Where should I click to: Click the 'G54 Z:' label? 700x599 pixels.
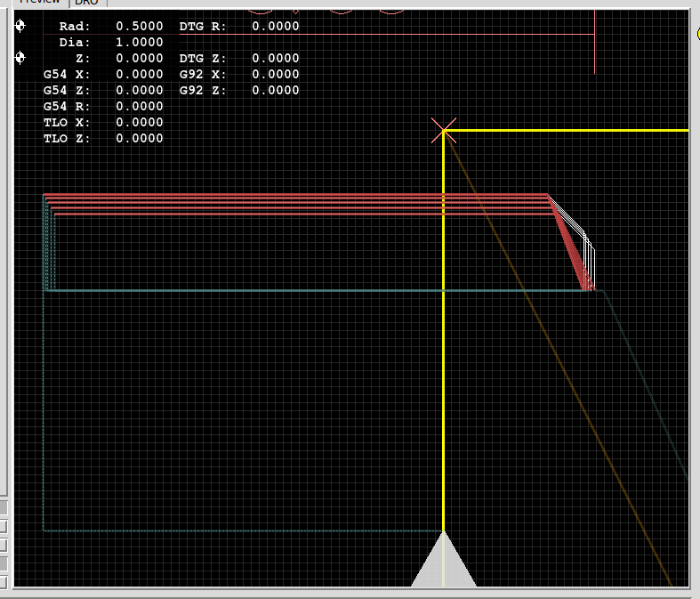67,91
